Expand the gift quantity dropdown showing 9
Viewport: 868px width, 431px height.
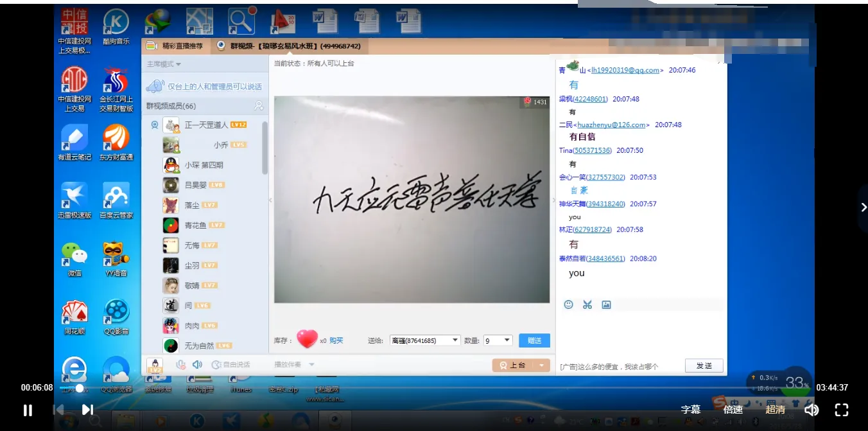(x=498, y=340)
